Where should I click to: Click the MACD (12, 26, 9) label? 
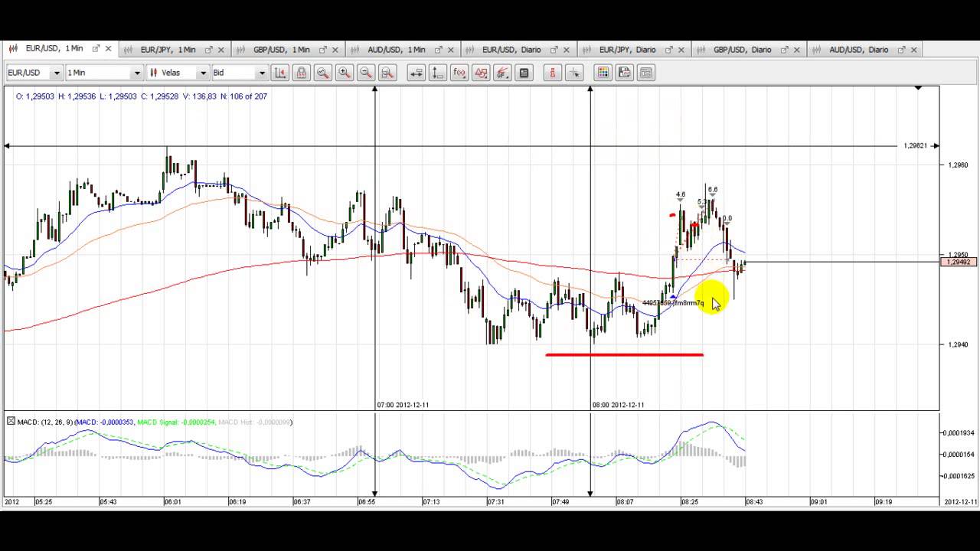tap(45, 422)
